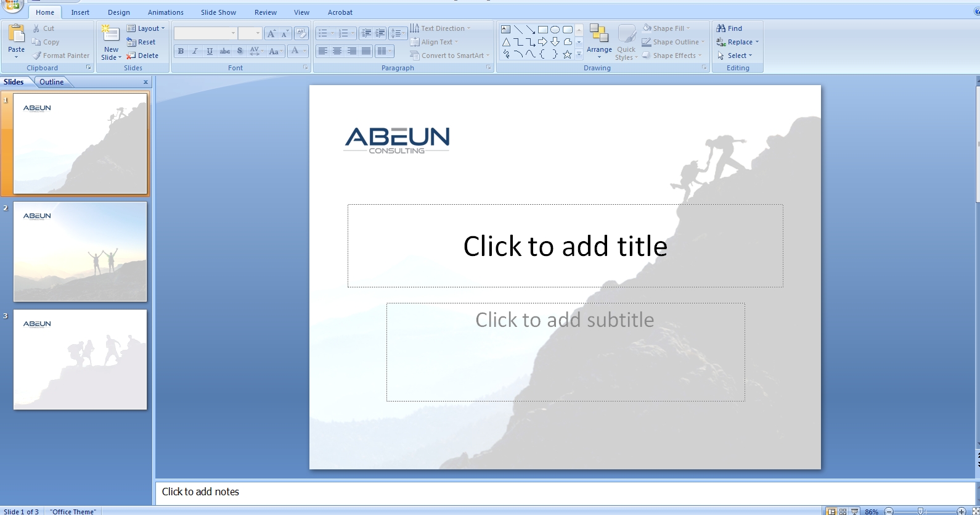Center the paragraph text

337,51
